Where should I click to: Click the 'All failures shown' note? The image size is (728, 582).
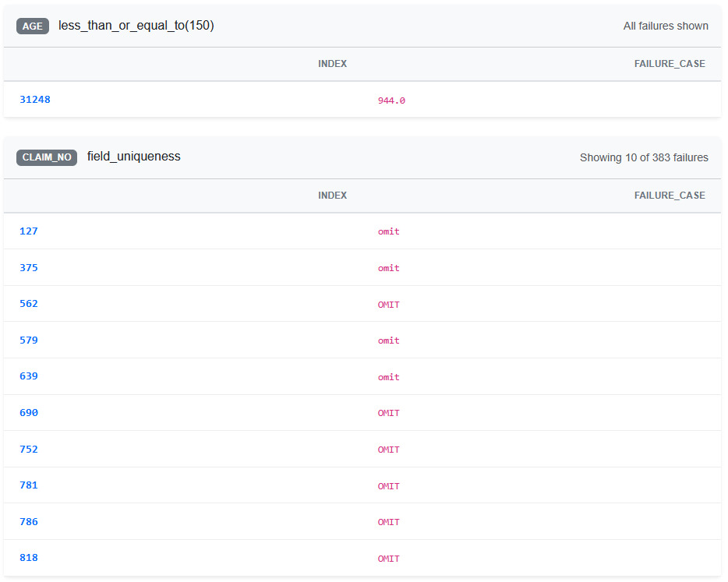(x=666, y=26)
